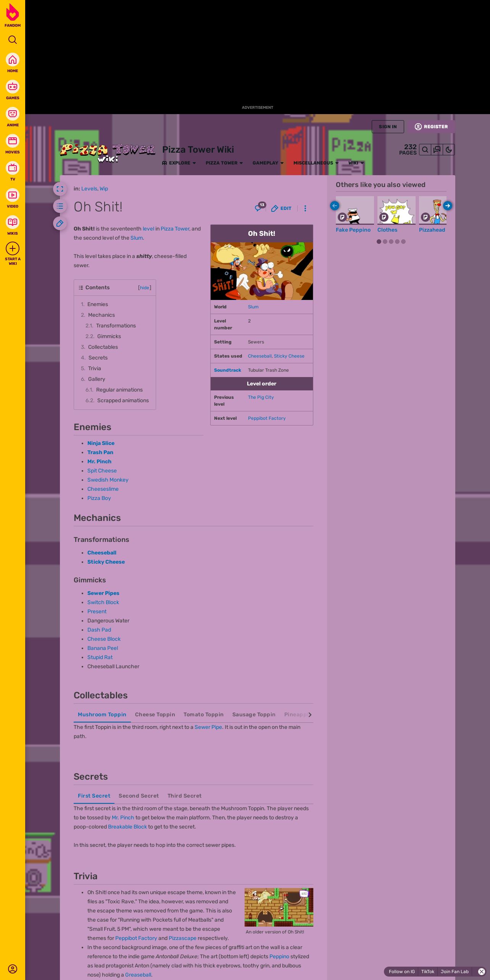Click the Edit article button
This screenshot has width=490, height=980.
coord(281,208)
